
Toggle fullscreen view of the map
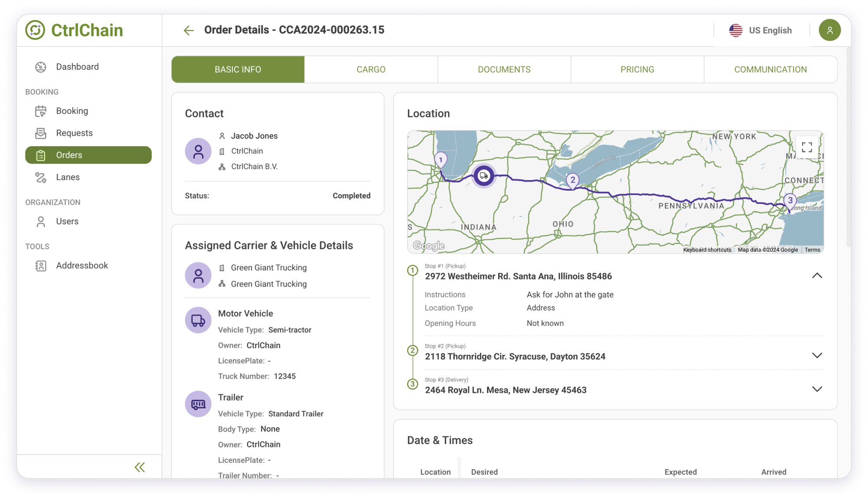pos(807,147)
